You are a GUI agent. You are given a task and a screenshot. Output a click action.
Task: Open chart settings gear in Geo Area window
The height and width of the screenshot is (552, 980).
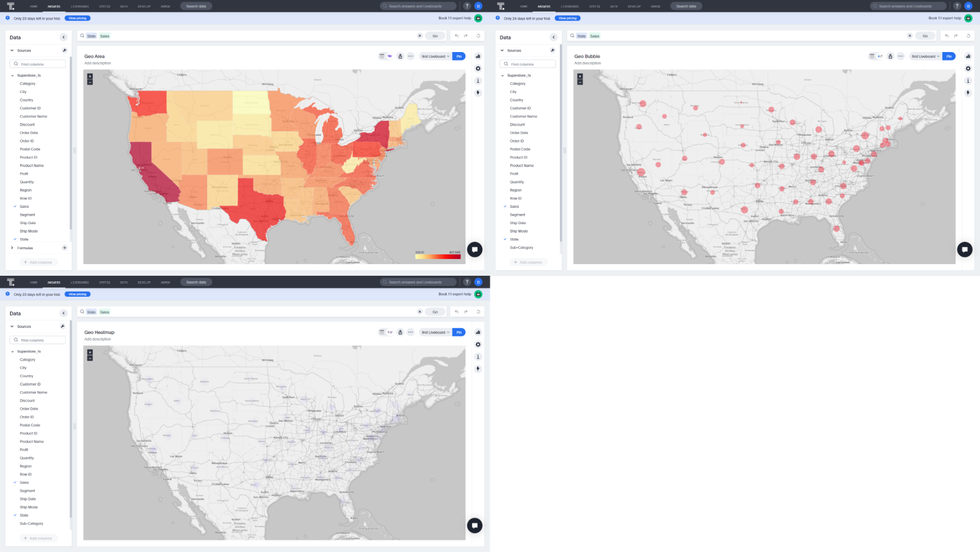click(478, 68)
